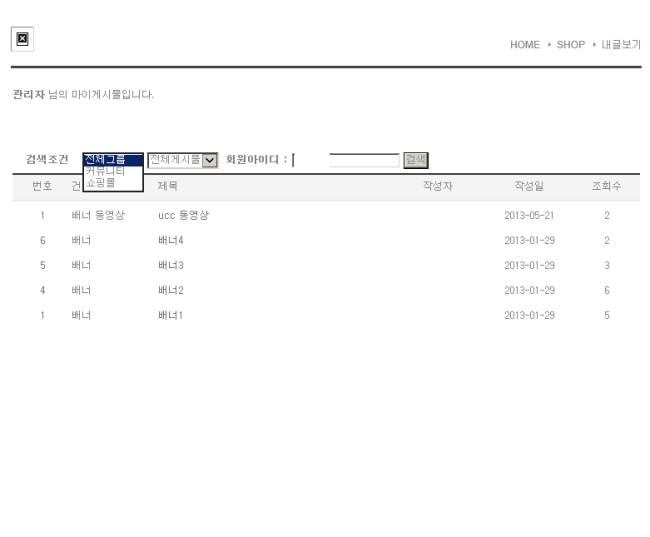Image resolution: width=650 pixels, height=537 pixels.
Task: Click the 검색 button
Action: coord(416,160)
